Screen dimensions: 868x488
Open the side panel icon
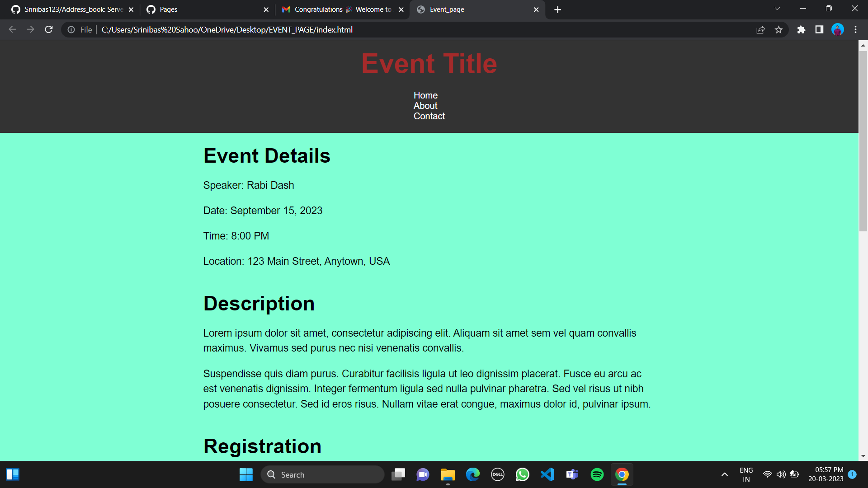click(818, 29)
